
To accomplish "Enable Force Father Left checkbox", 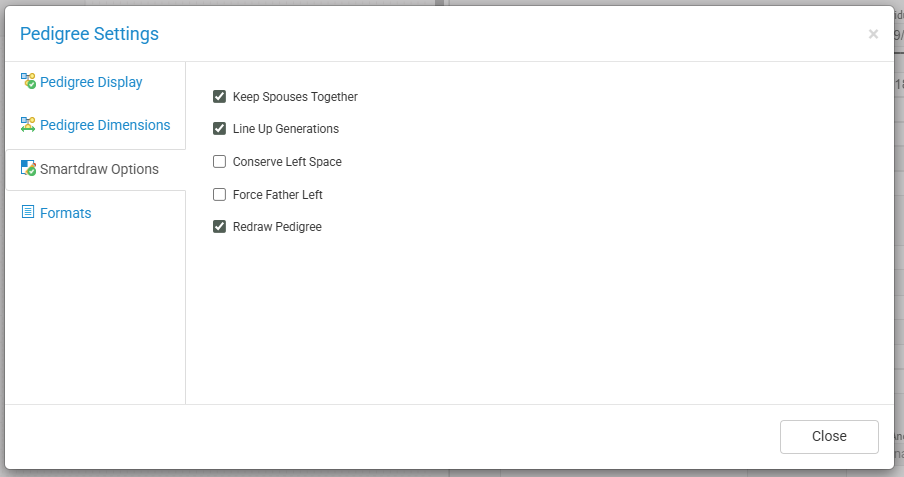I will point(220,194).
